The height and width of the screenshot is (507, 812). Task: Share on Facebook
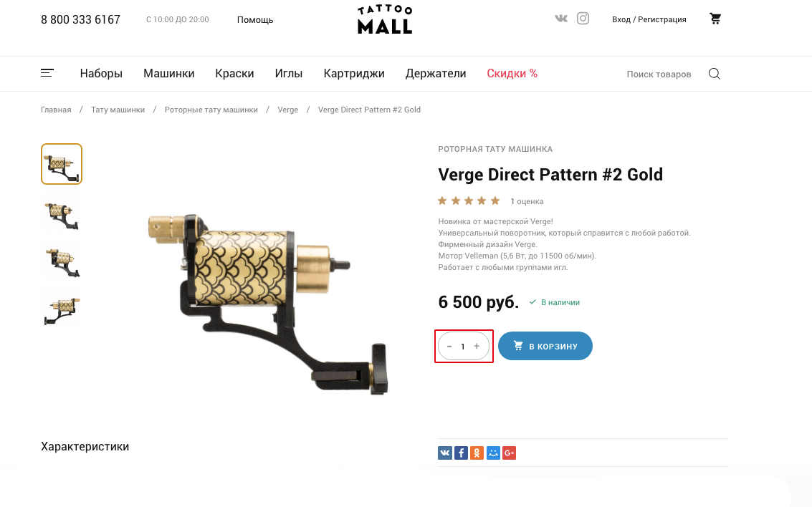coord(461,453)
